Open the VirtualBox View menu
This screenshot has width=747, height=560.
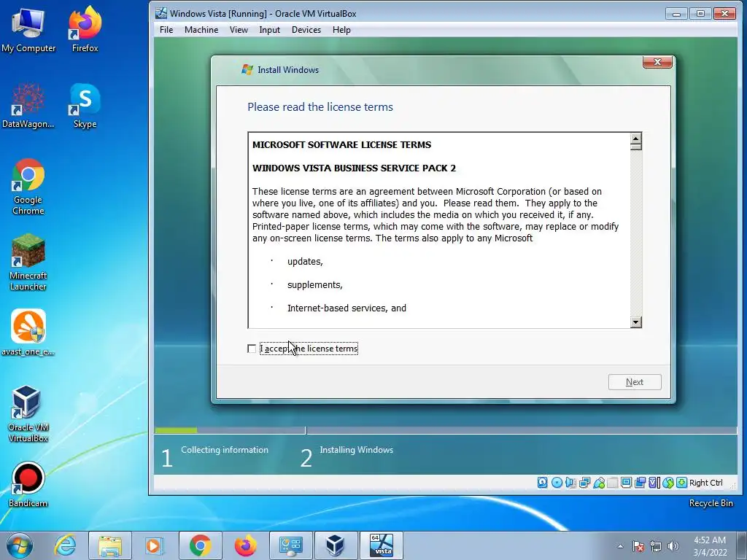click(x=239, y=30)
